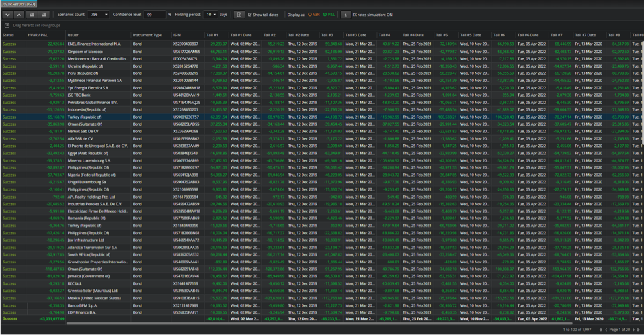
Task: Select Mexico (United Mexican States) cell
Action: [x=99, y=298]
